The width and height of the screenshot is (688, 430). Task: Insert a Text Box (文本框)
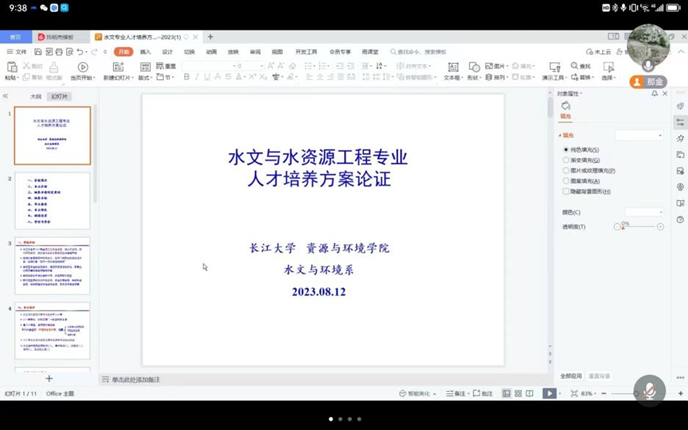point(452,69)
